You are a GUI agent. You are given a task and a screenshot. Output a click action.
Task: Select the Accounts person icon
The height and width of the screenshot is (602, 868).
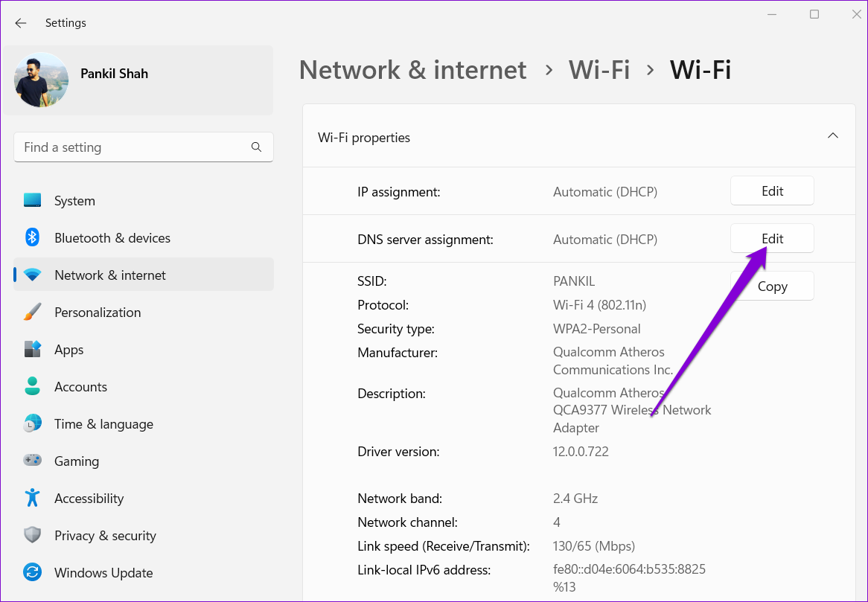(x=32, y=387)
